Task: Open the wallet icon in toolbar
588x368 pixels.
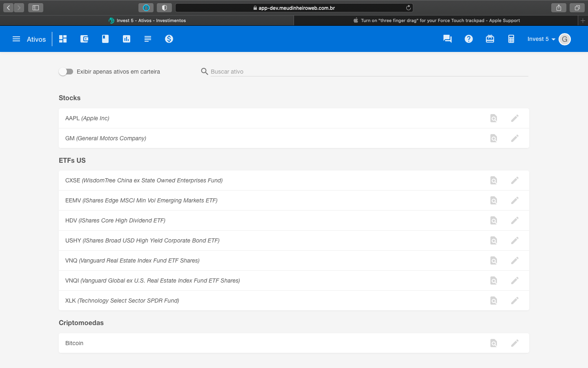Action: click(x=84, y=39)
